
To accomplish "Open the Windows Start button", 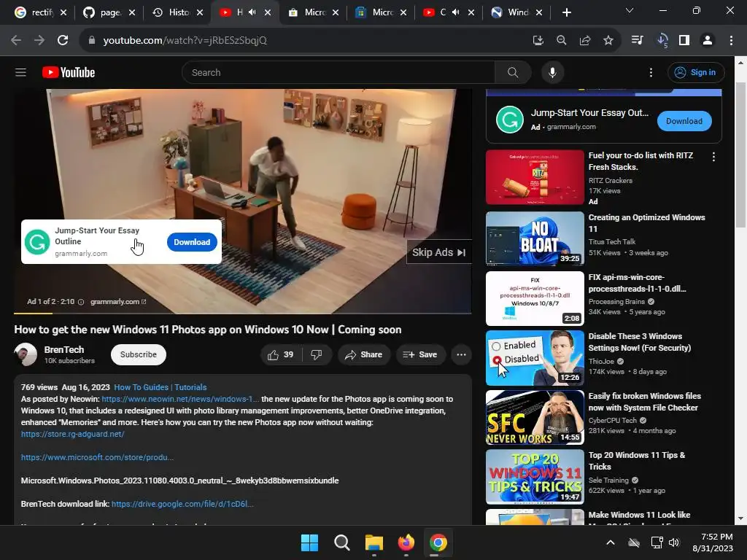I will point(309,542).
